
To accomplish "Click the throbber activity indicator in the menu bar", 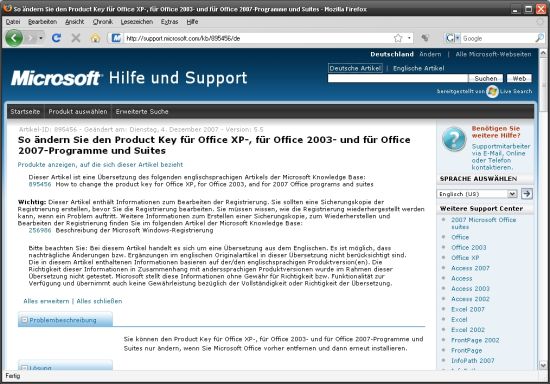I will click(x=540, y=22).
